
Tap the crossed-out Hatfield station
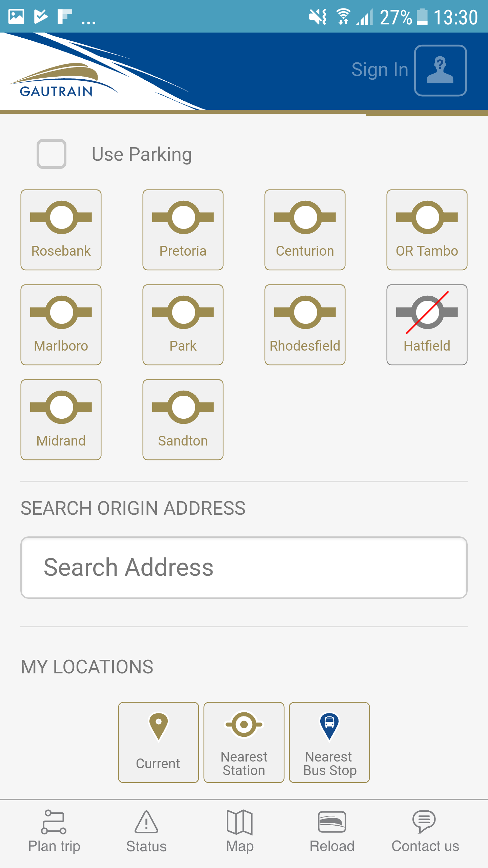(x=427, y=325)
